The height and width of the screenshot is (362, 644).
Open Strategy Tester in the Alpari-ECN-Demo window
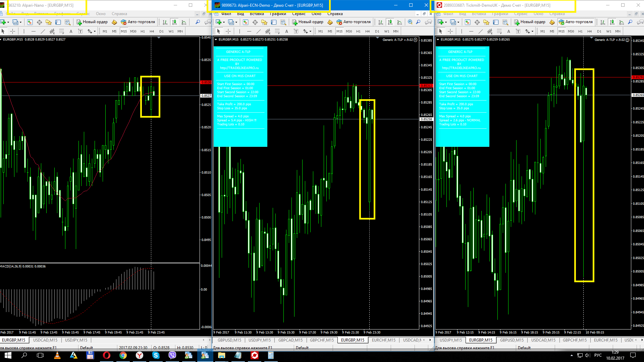click(283, 22)
